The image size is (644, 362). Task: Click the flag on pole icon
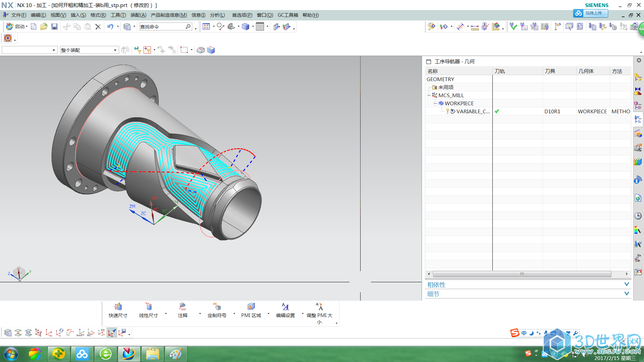(557, 27)
